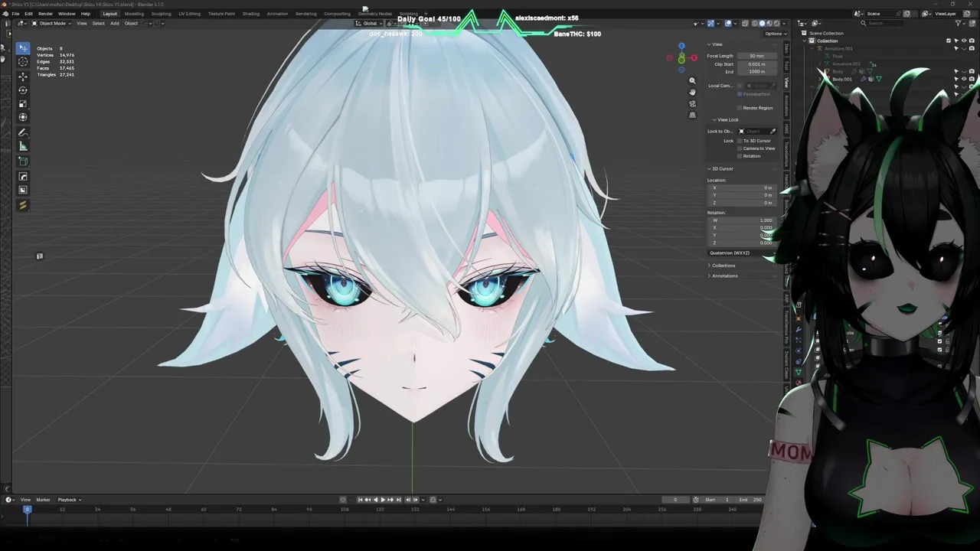Switch to rendered viewport shading

[x=777, y=23]
